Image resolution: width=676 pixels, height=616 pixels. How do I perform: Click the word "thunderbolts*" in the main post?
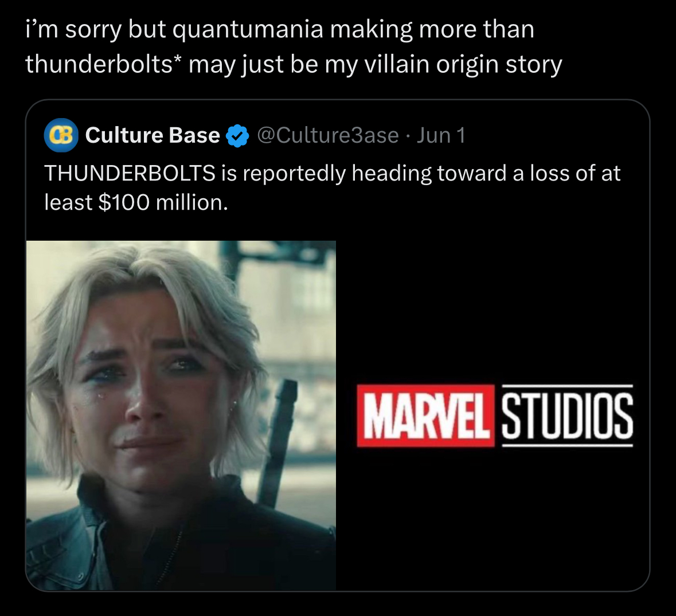(x=99, y=64)
